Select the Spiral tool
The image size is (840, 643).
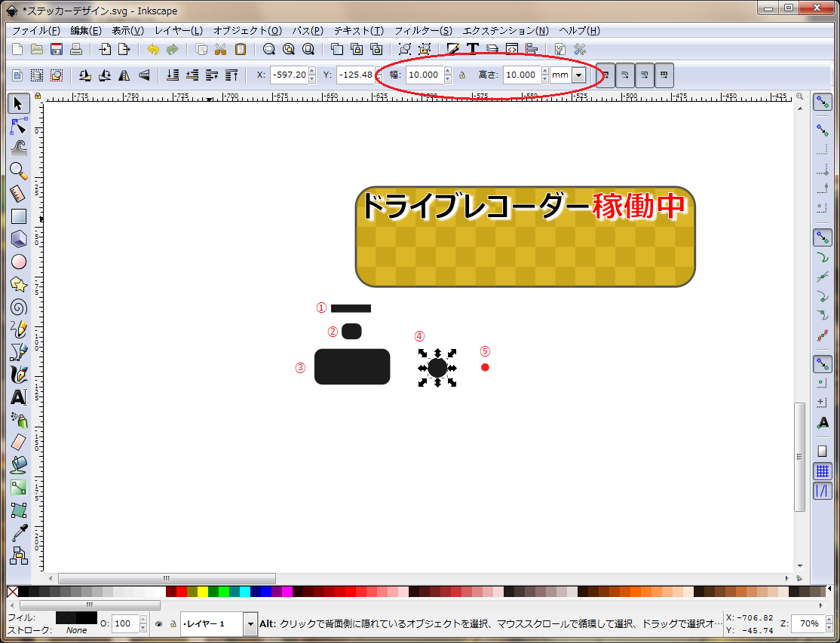(19, 307)
